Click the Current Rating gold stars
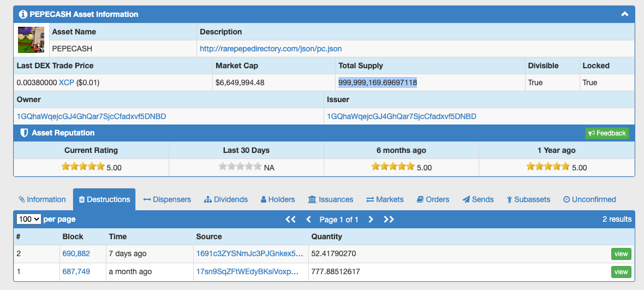 (x=84, y=167)
